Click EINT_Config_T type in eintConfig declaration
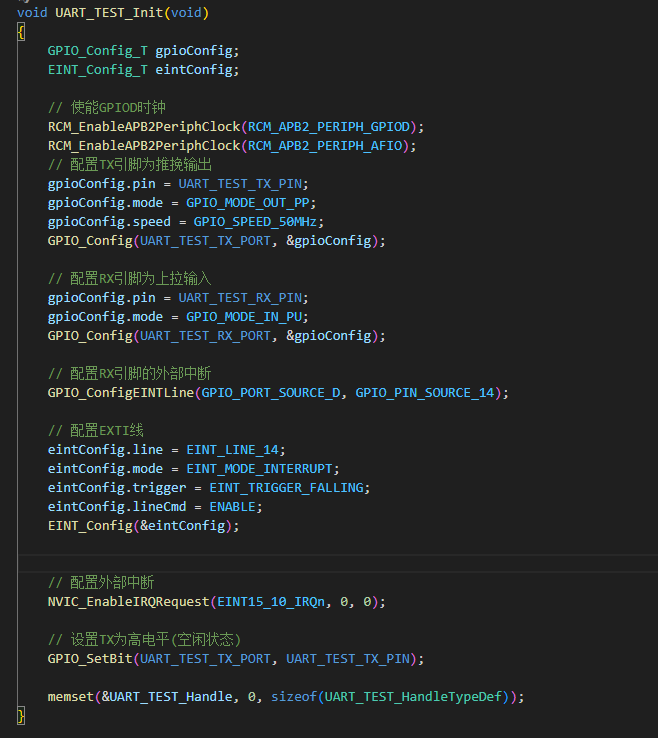The width and height of the screenshot is (658, 738). (x=97, y=70)
